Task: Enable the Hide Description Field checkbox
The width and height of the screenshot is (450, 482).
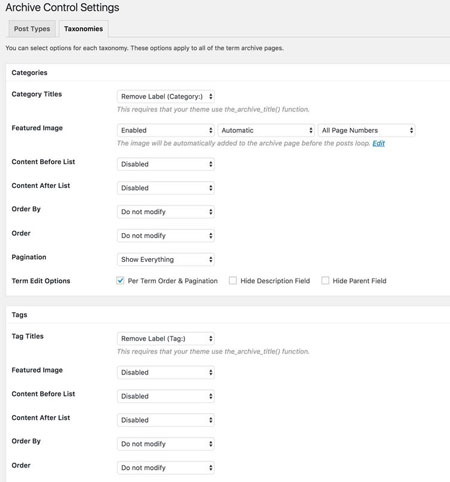Action: click(233, 281)
